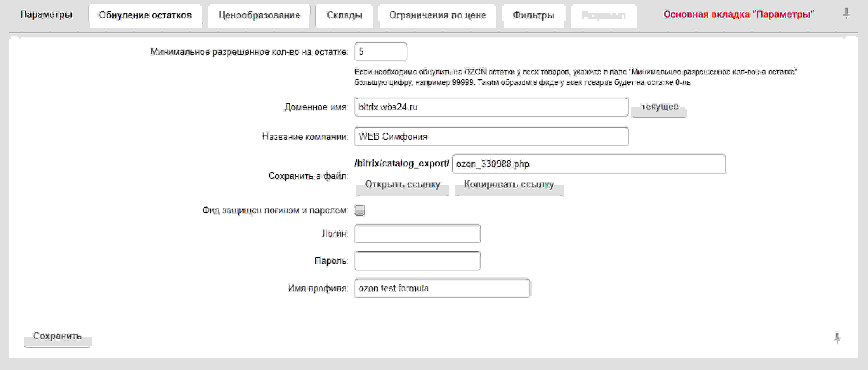This screenshot has width=868, height=370.
Task: Enable feed protected by login checkbox
Action: pyautogui.click(x=360, y=210)
